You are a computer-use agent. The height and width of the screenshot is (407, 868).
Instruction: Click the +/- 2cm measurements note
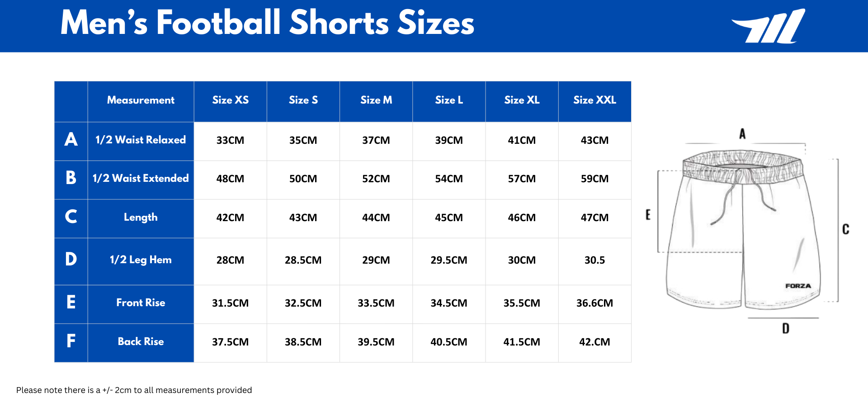(134, 390)
